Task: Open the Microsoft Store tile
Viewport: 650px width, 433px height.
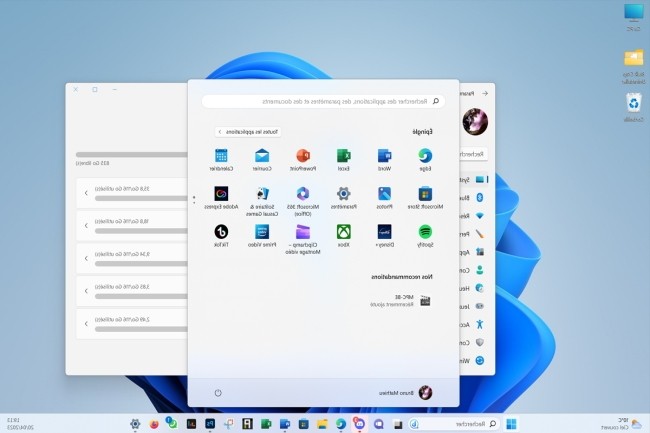Action: (x=425, y=194)
